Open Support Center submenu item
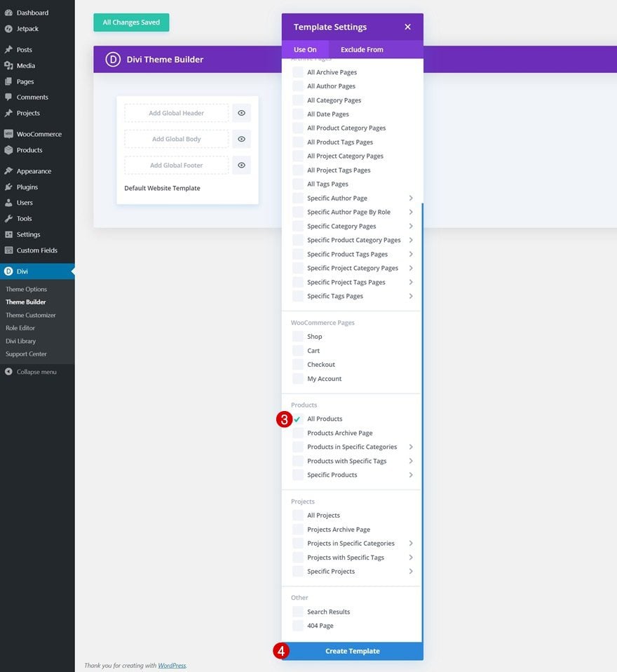Image resolution: width=617 pixels, height=672 pixels. click(x=26, y=354)
